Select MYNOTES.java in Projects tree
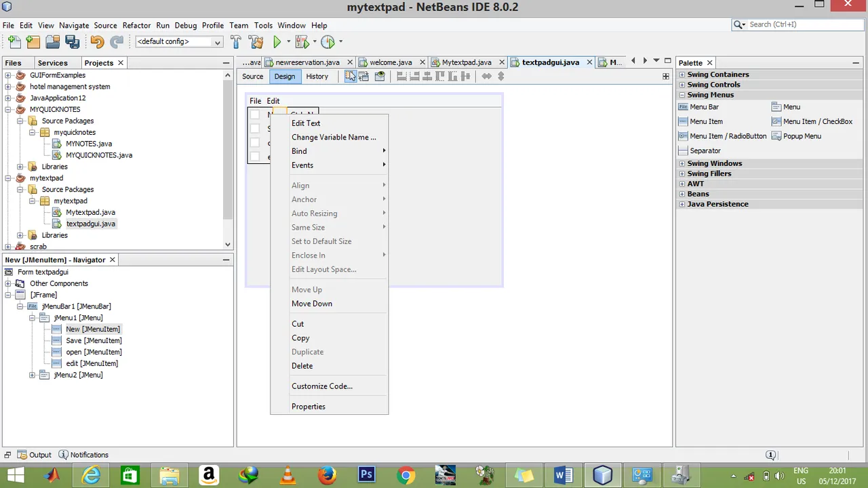The width and height of the screenshot is (868, 488). coord(89,144)
